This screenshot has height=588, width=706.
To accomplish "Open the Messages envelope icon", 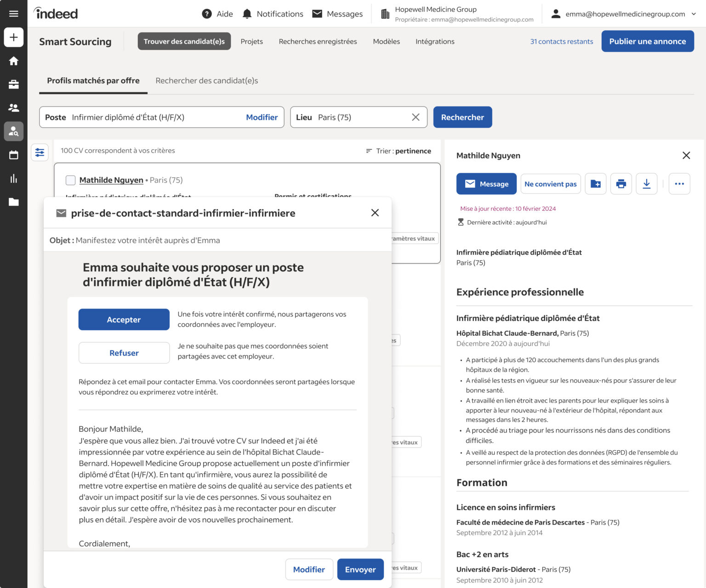I will pos(317,14).
